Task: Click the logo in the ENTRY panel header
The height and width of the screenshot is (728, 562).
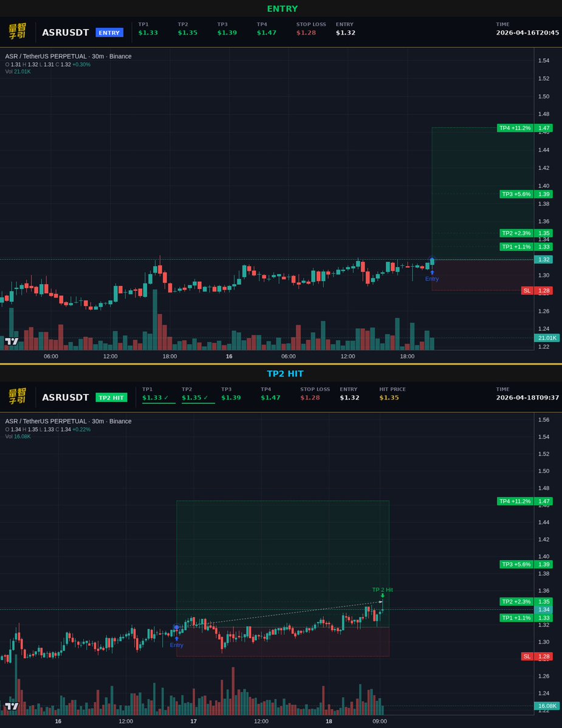Action: (17, 31)
